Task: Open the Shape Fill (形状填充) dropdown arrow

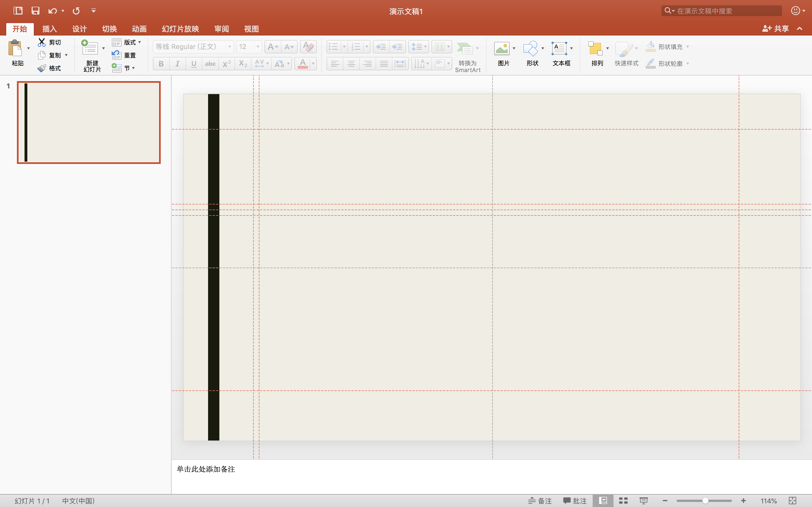Action: [x=687, y=46]
